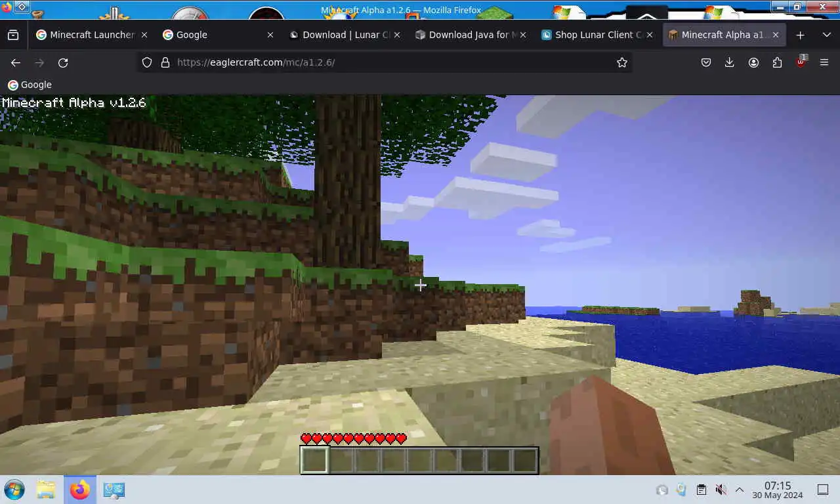This screenshot has height=504, width=840.
Task: Bookmark this page with the star
Action: pyautogui.click(x=622, y=62)
